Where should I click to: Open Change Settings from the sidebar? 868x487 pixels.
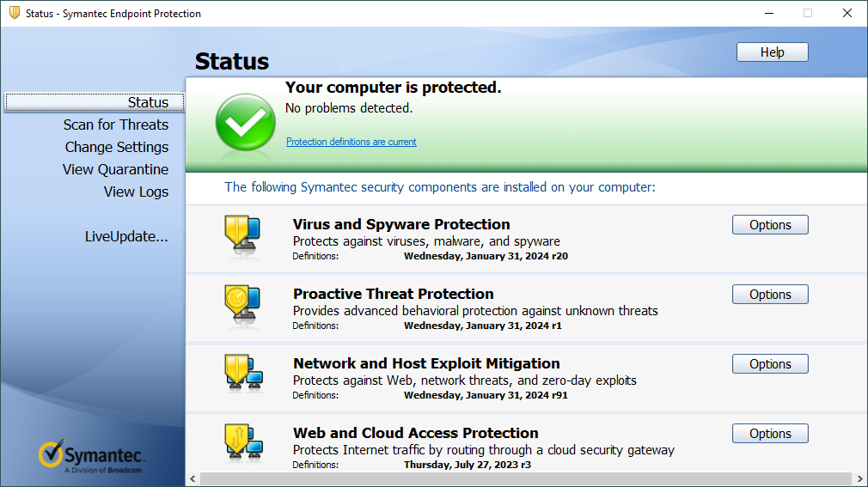tap(117, 147)
